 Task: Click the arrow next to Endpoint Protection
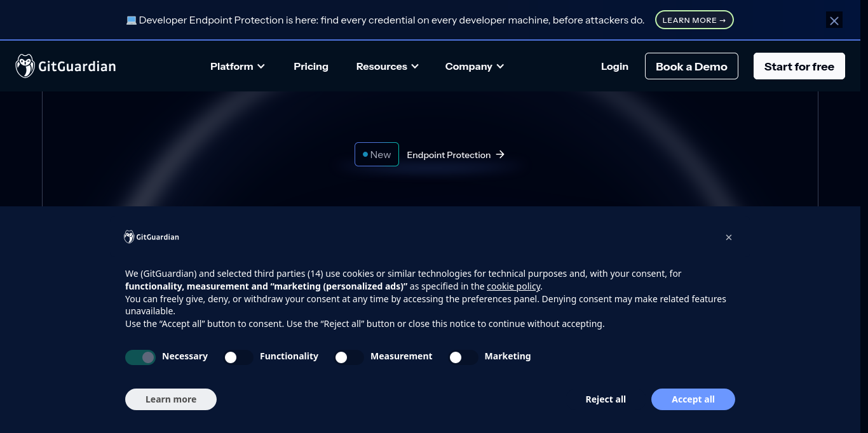click(x=500, y=154)
